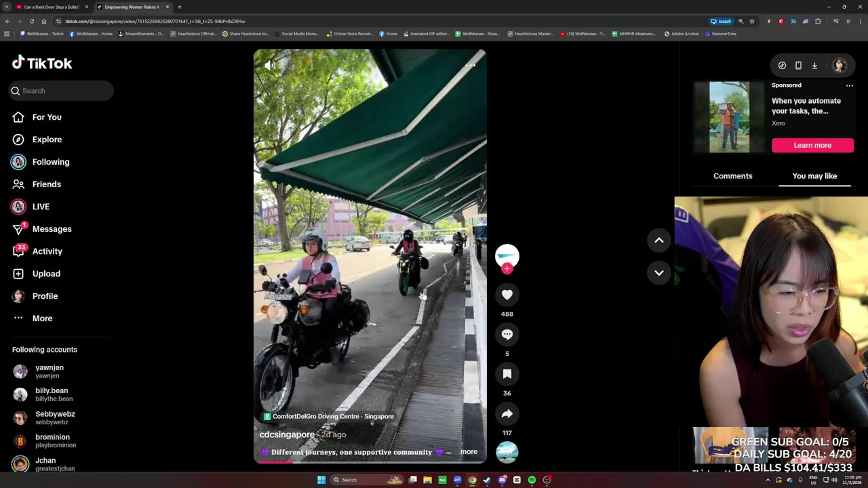This screenshot has width=868, height=488.
Task: Go to the previous video with up chevron
Action: click(x=658, y=240)
